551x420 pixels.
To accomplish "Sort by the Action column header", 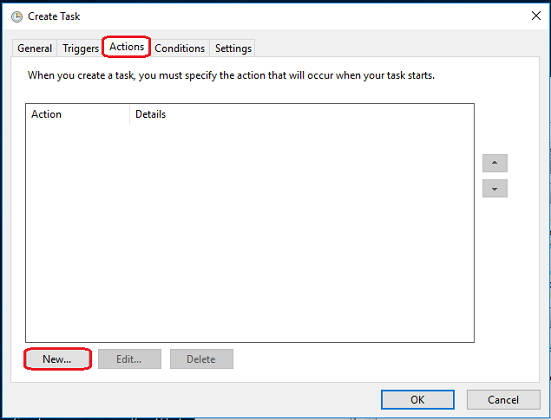I will [77, 114].
